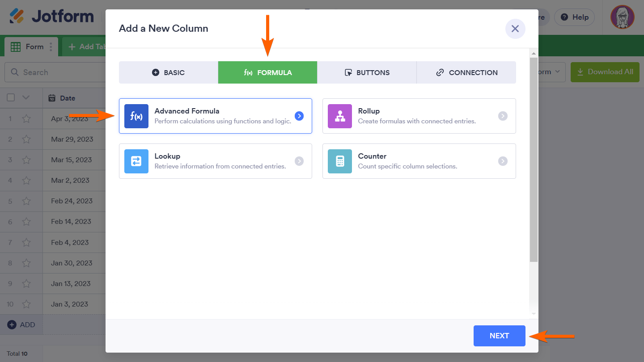
Task: Click ADD to insert a new row
Action: (21, 325)
